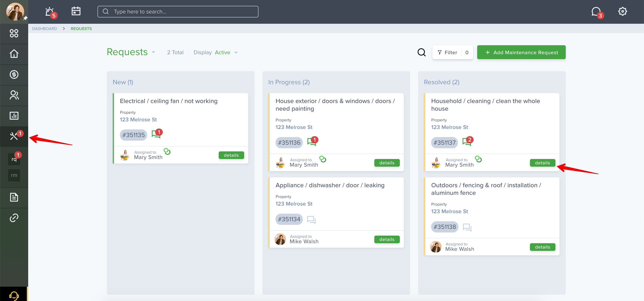This screenshot has width=644, height=301.
Task: Click the user profile avatar
Action: [x=15, y=12]
